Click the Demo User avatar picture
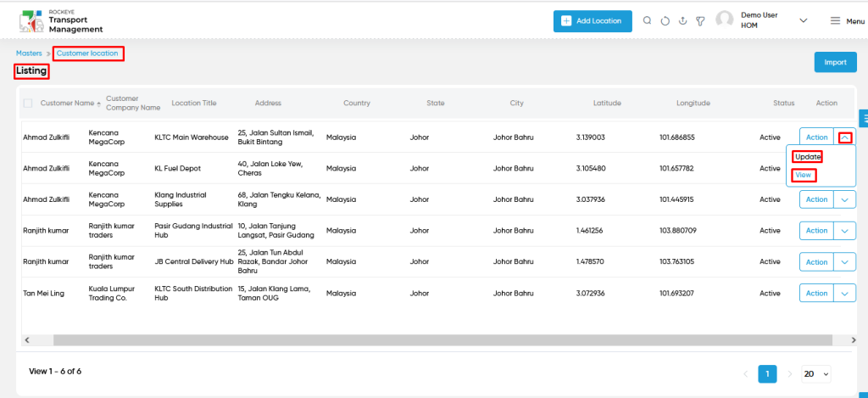 [725, 20]
